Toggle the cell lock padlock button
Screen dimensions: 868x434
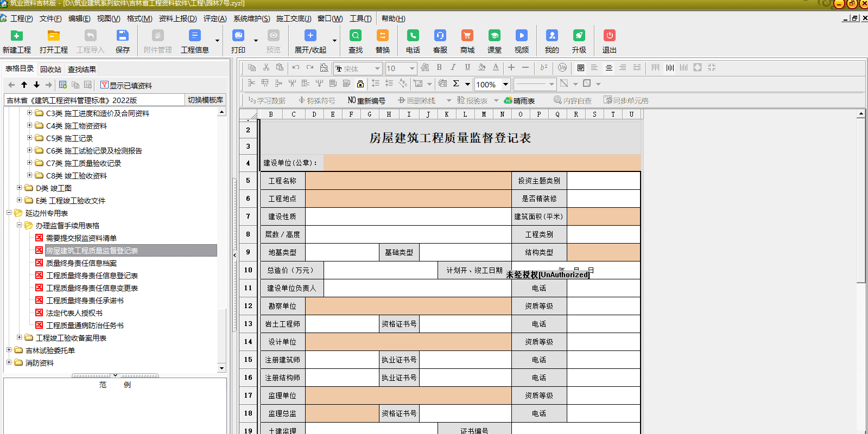(x=360, y=84)
